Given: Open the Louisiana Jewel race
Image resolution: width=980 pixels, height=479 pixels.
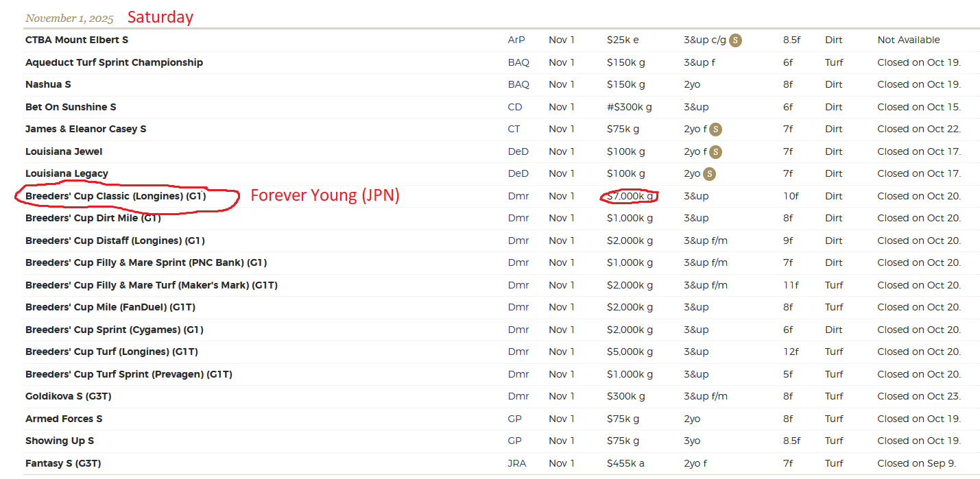Looking at the screenshot, I should (64, 151).
